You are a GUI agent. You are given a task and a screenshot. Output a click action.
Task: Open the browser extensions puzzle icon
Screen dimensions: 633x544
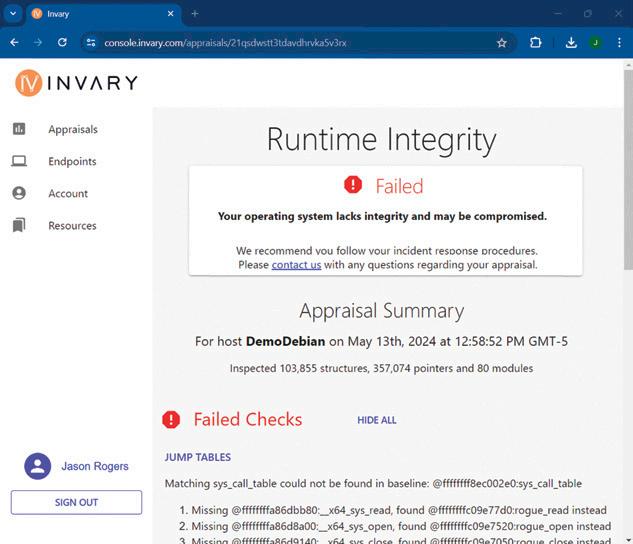point(535,42)
